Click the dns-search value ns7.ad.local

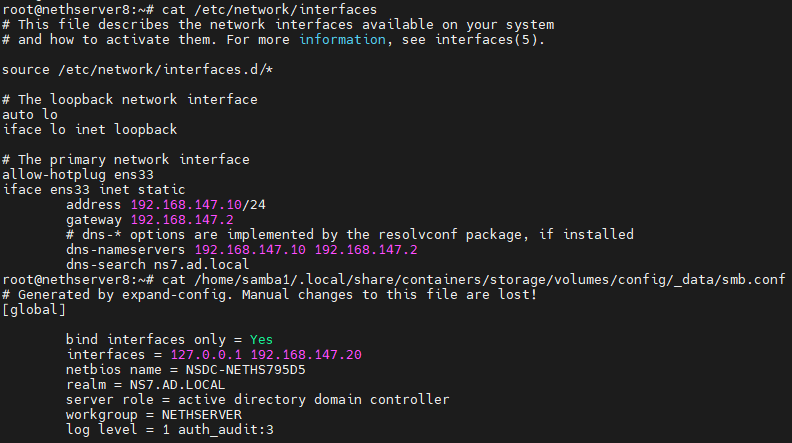coord(201,265)
